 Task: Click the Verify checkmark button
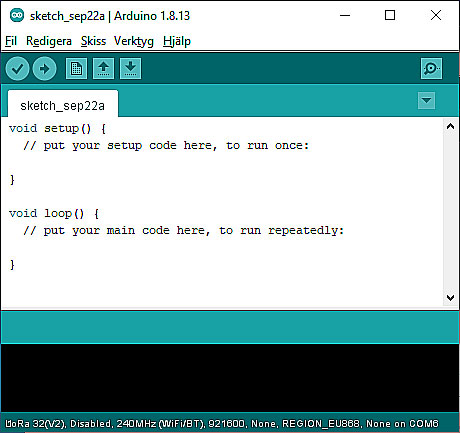click(17, 69)
